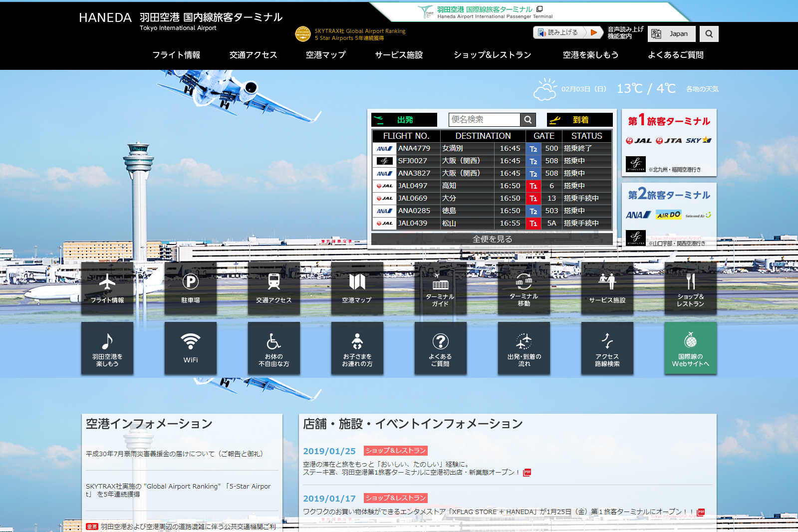The image size is (798, 532).
Task: Open the XFLAG STORE + HANEDA news article
Action: point(498,512)
